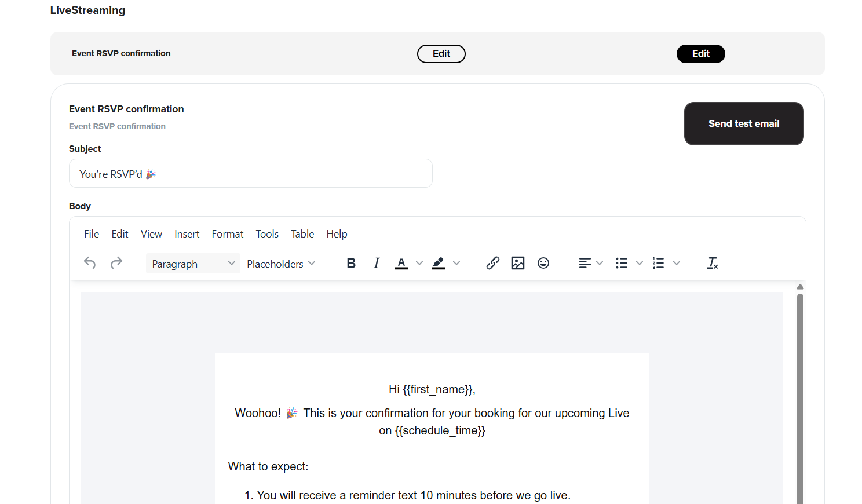Apply bullet list formatting
This screenshot has height=504, width=862.
point(622,263)
